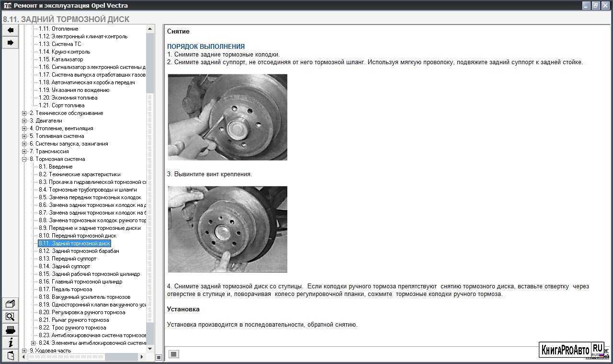Image resolution: width=613 pixels, height=364 pixels.
Task: Click the application icon in the title bar
Action: click(x=7, y=6)
